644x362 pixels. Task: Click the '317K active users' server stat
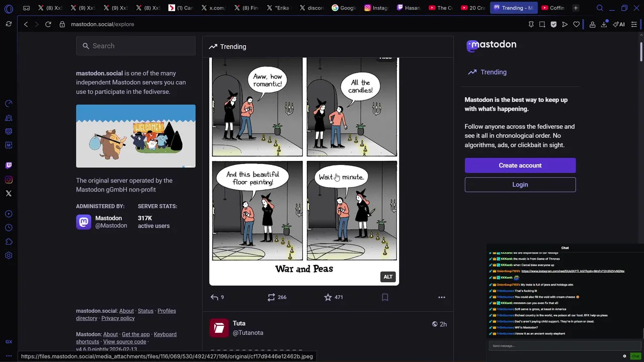pos(153,222)
